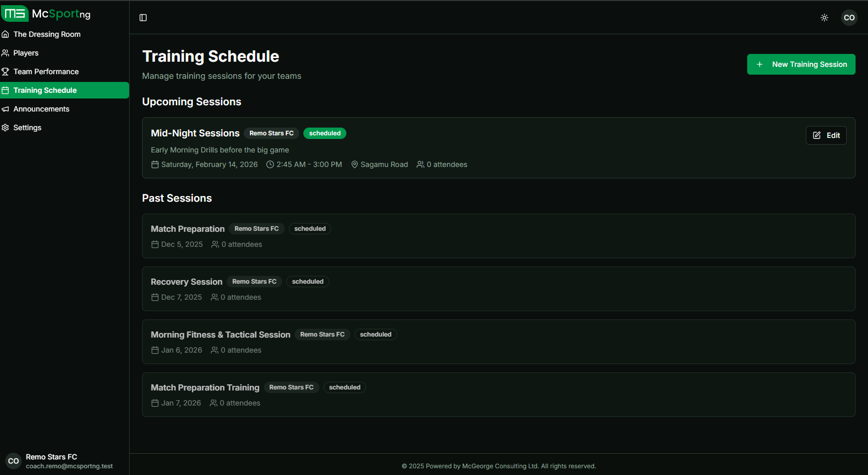Select Players in the navigation menu
The image size is (868, 475).
25,52
